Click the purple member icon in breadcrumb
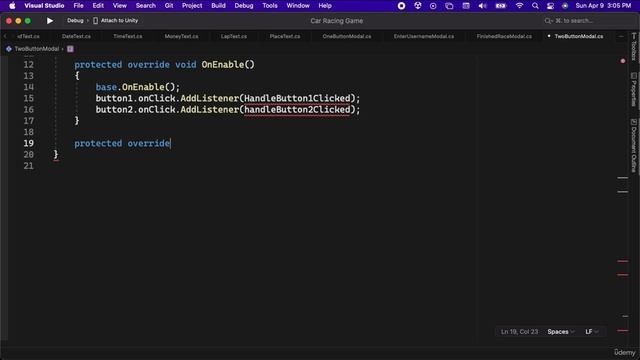The width and height of the screenshot is (640, 360). (70, 49)
